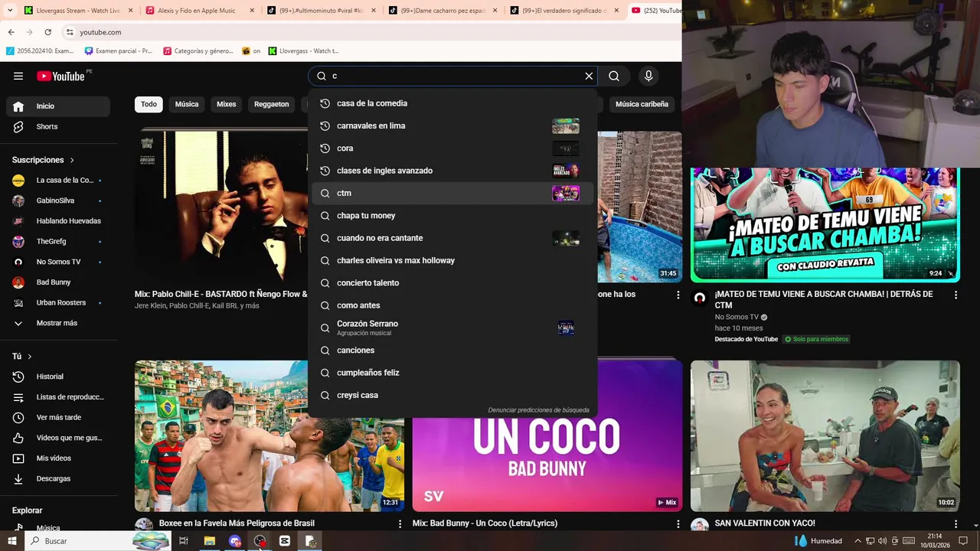The height and width of the screenshot is (551, 980).
Task: Open options for Boxee en la Favela video
Action: [400, 524]
